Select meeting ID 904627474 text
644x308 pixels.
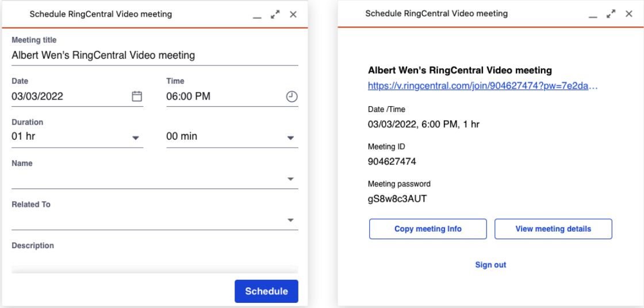coord(392,161)
